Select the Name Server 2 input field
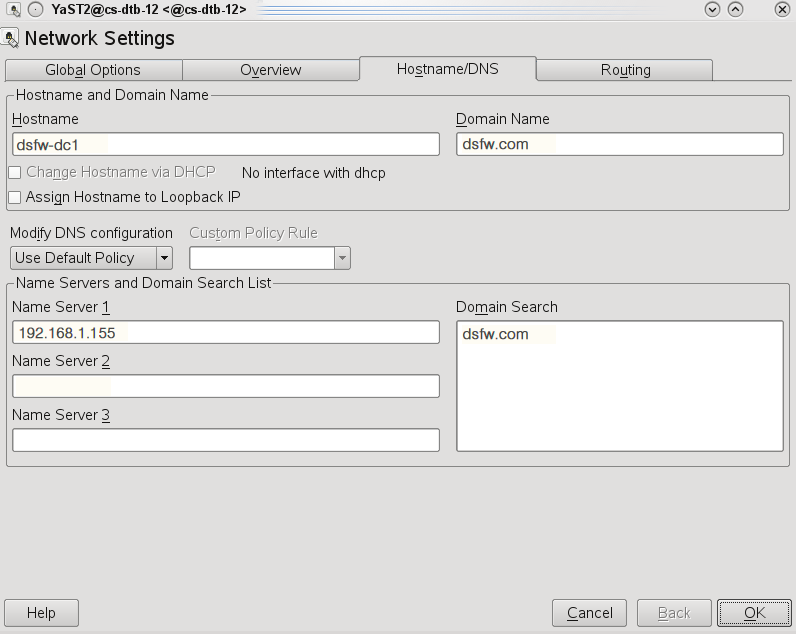Image resolution: width=796 pixels, height=634 pixels. tap(225, 386)
